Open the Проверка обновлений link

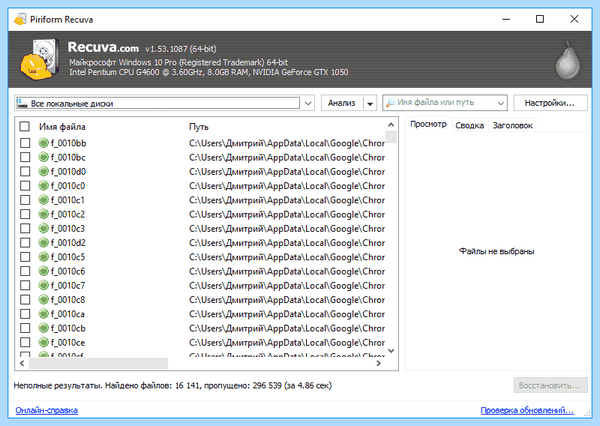click(x=527, y=410)
